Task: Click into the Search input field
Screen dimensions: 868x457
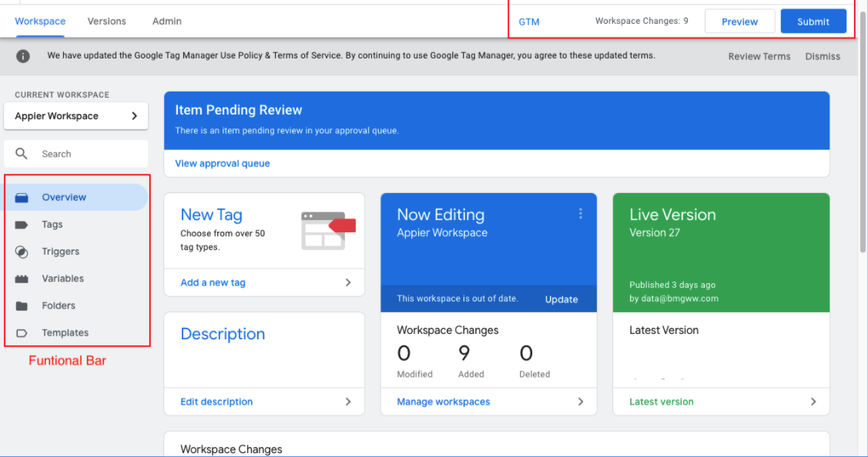Action: coord(89,154)
